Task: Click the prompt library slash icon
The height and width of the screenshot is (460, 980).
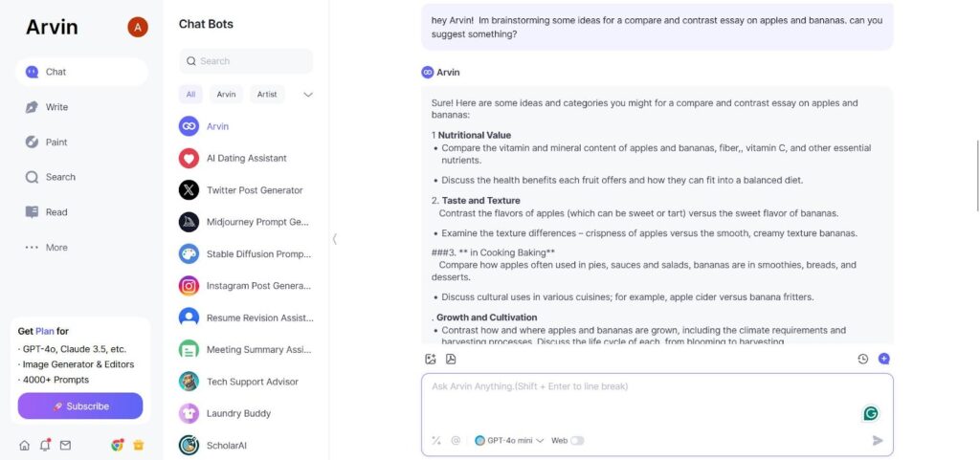Action: (436, 441)
